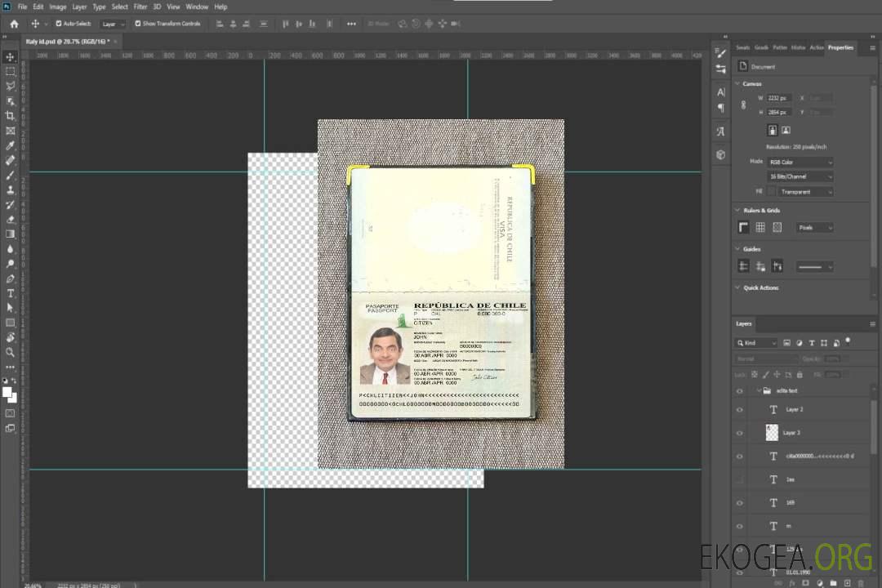Switch to the Actions panel tab

coord(817,48)
